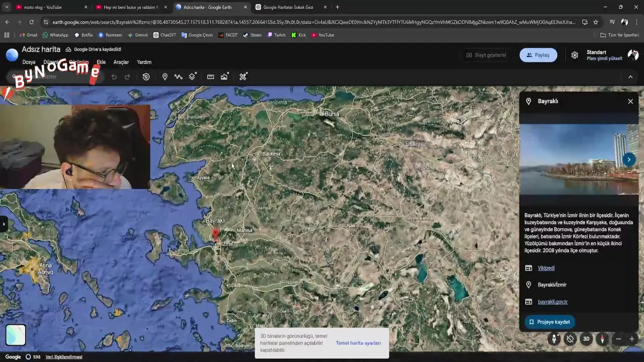Close the Bayraklı info panel
The image size is (644, 362).
coord(630,102)
